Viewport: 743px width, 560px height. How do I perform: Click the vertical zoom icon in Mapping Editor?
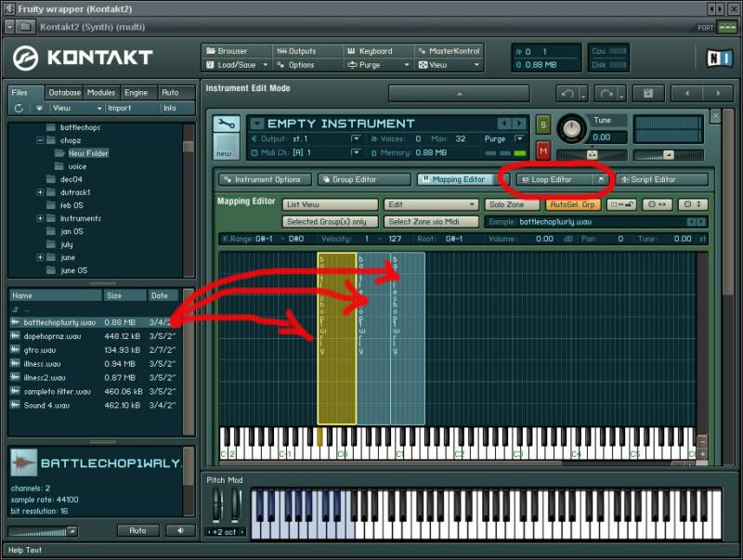(692, 204)
